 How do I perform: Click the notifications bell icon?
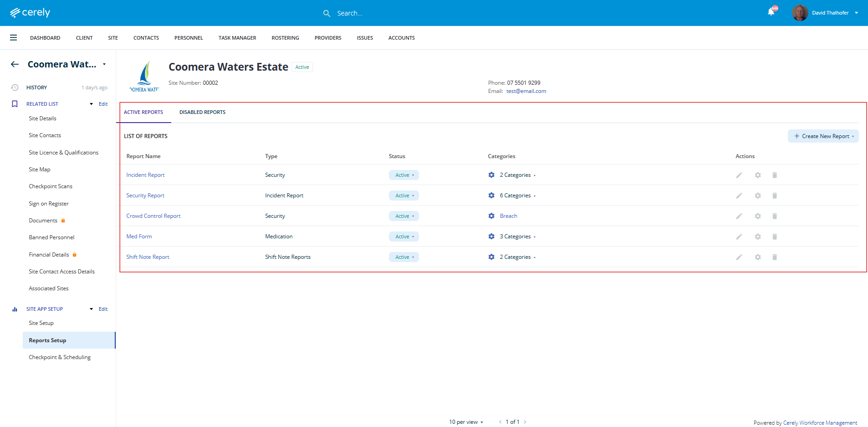pyautogui.click(x=771, y=12)
